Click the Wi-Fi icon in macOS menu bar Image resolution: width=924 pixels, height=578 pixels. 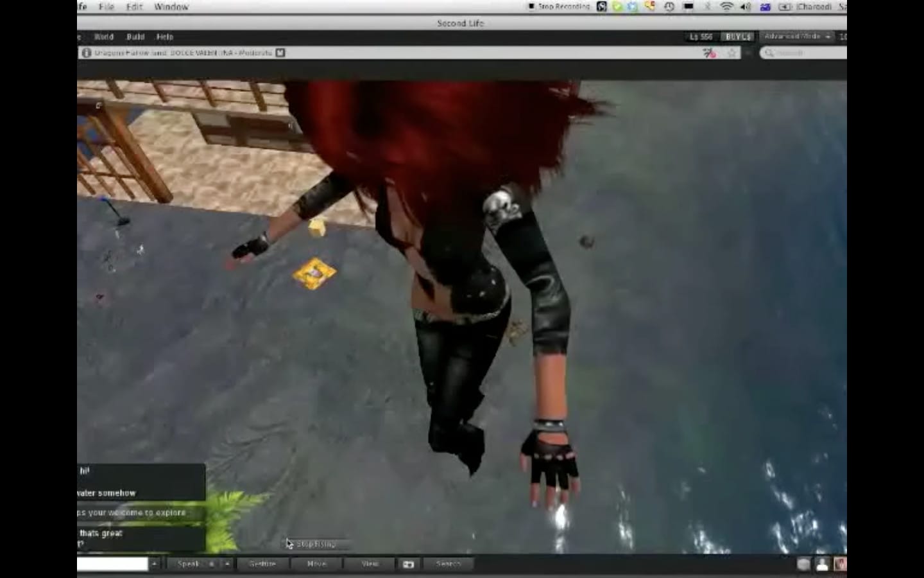pyautogui.click(x=726, y=7)
